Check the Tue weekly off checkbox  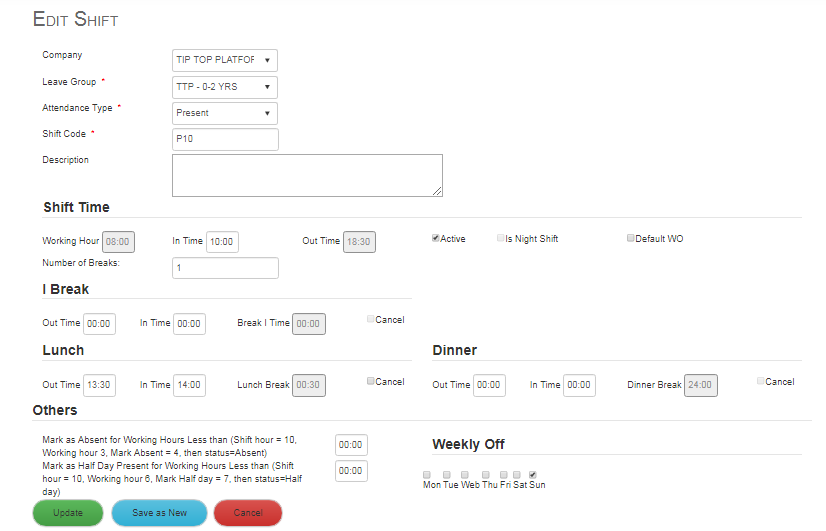pos(447,475)
